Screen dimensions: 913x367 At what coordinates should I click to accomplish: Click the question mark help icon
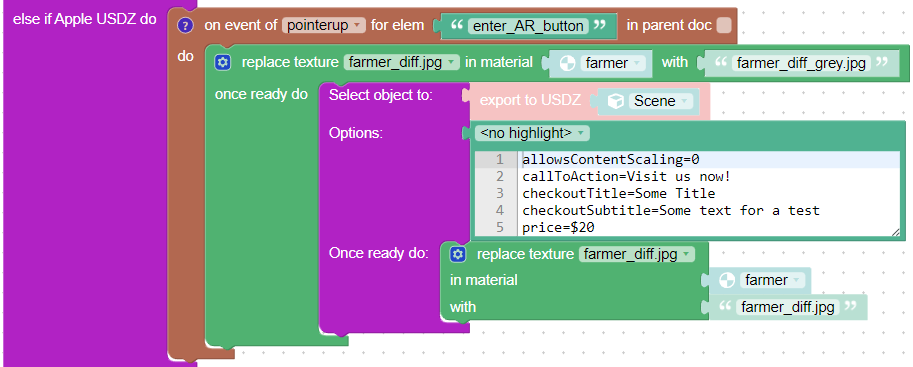[185, 26]
